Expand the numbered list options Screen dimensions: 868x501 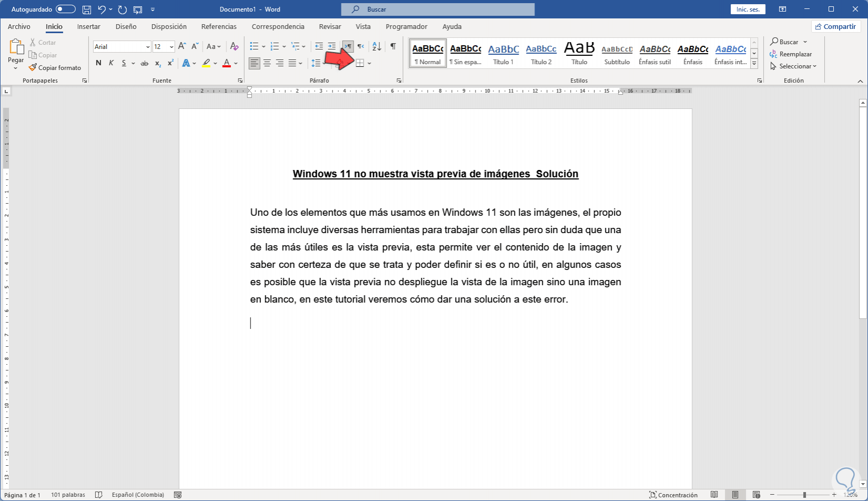pyautogui.click(x=284, y=47)
